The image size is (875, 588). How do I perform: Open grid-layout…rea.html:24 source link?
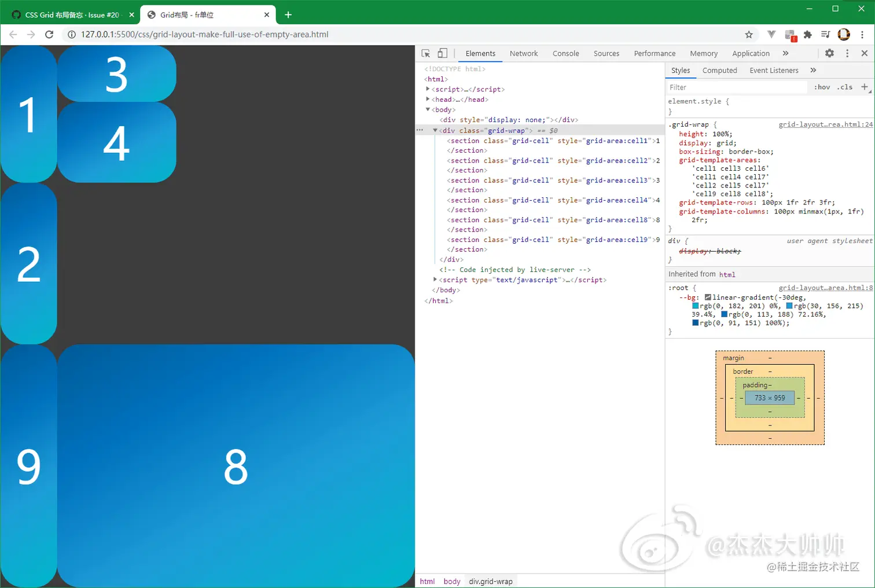826,124
